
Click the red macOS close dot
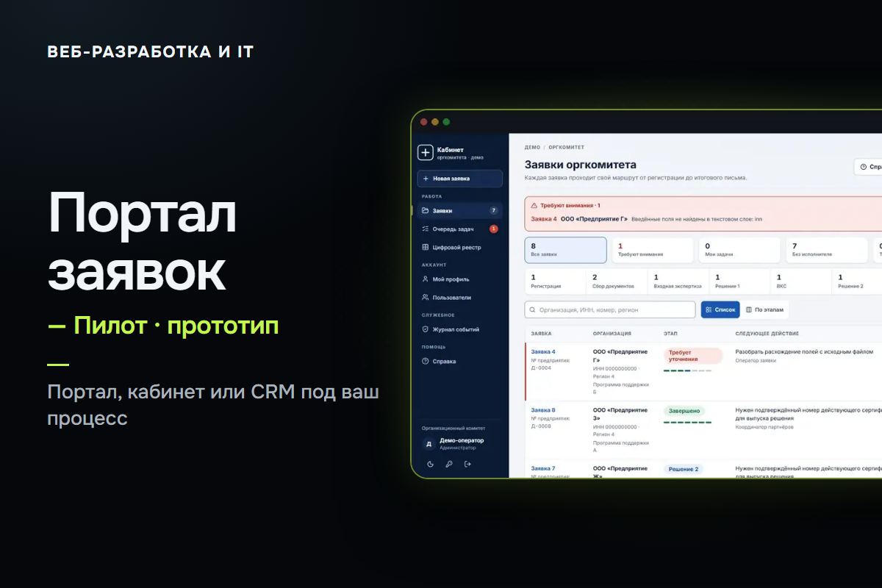[424, 122]
